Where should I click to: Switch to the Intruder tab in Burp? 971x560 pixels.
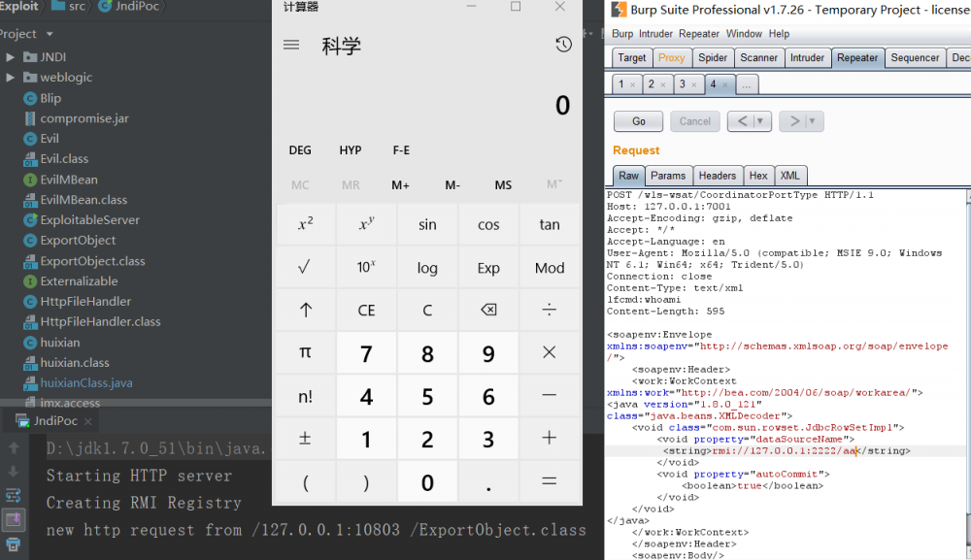pos(807,57)
